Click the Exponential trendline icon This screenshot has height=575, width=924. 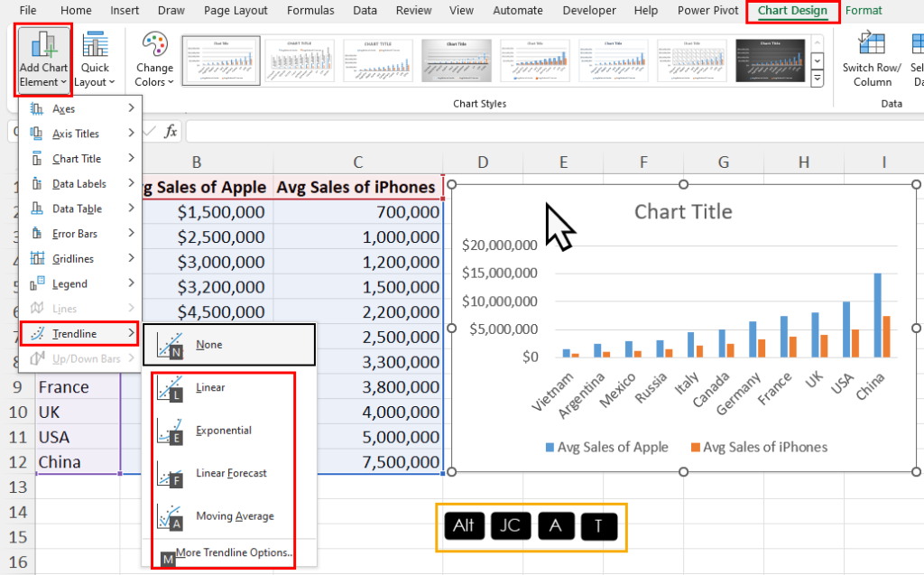(171, 431)
